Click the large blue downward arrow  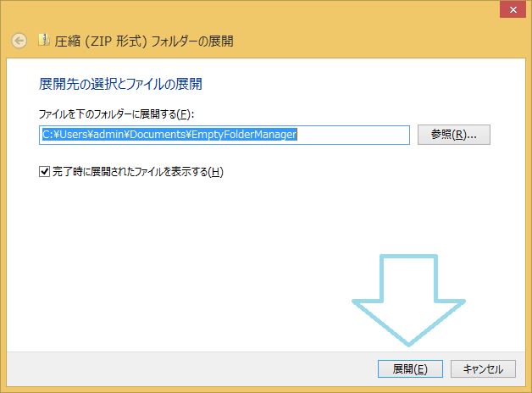(408, 301)
